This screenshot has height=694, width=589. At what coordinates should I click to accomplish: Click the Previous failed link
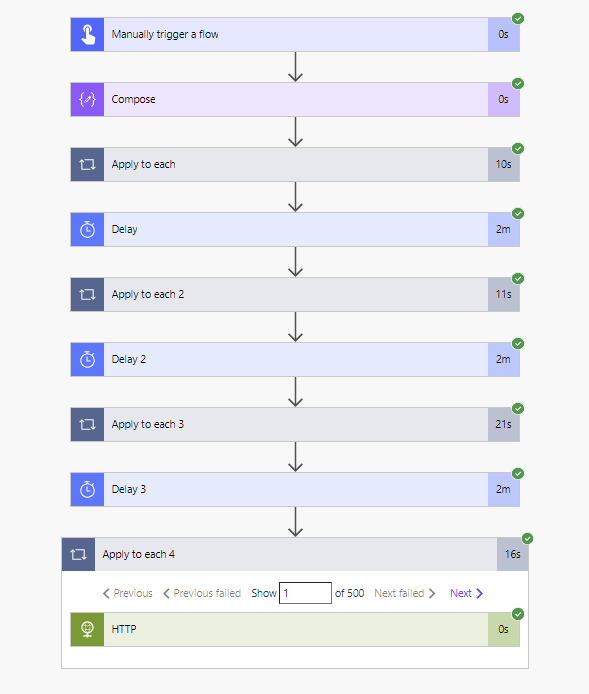pyautogui.click(x=202, y=593)
